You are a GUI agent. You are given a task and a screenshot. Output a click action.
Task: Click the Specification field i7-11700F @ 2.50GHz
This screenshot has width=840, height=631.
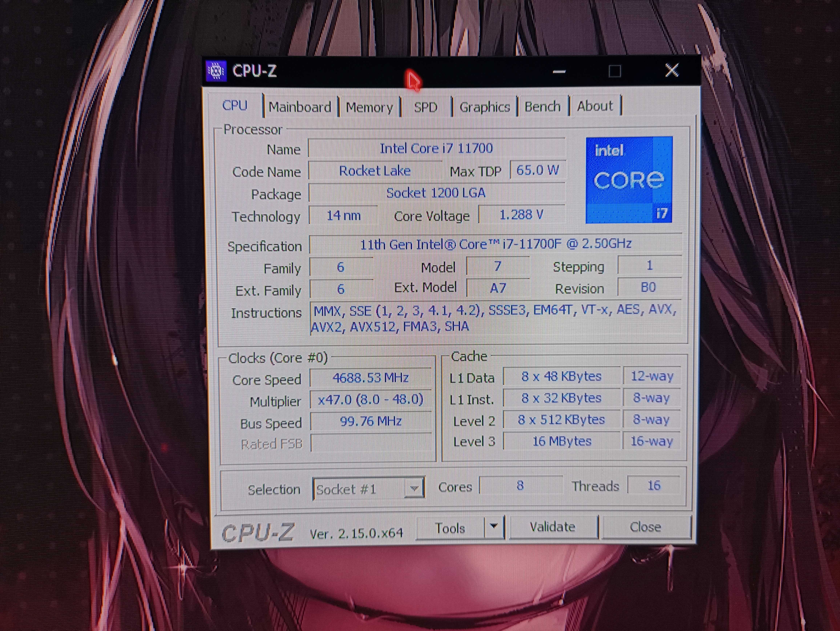point(496,244)
